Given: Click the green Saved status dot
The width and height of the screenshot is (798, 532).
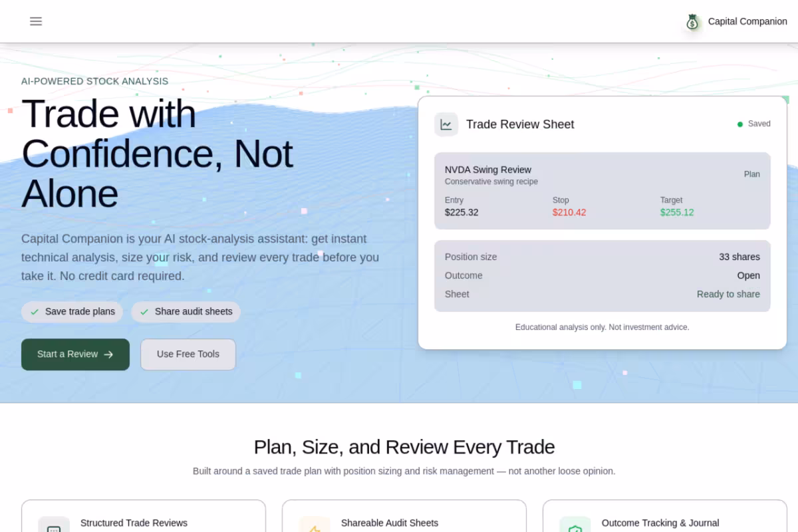Looking at the screenshot, I should 740,124.
